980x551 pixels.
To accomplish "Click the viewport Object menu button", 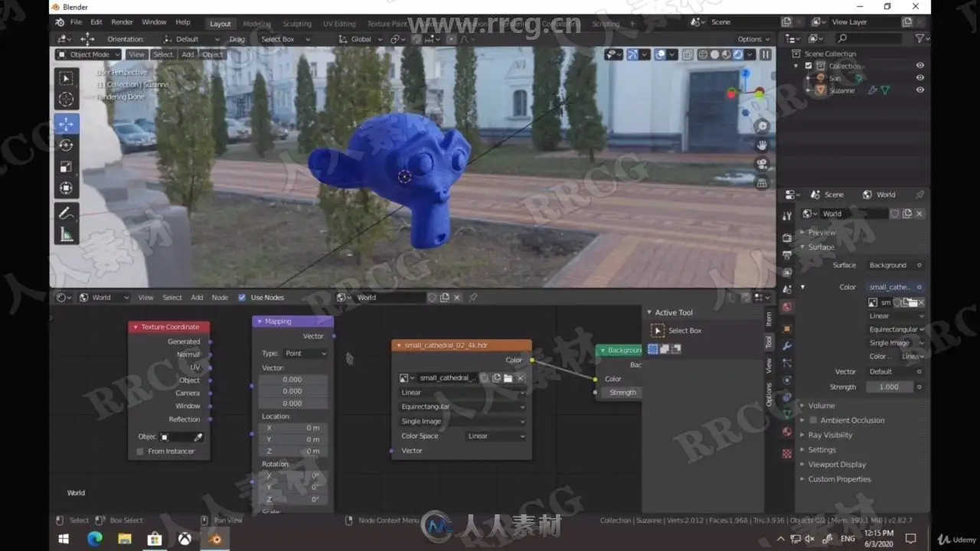I will pos(213,54).
